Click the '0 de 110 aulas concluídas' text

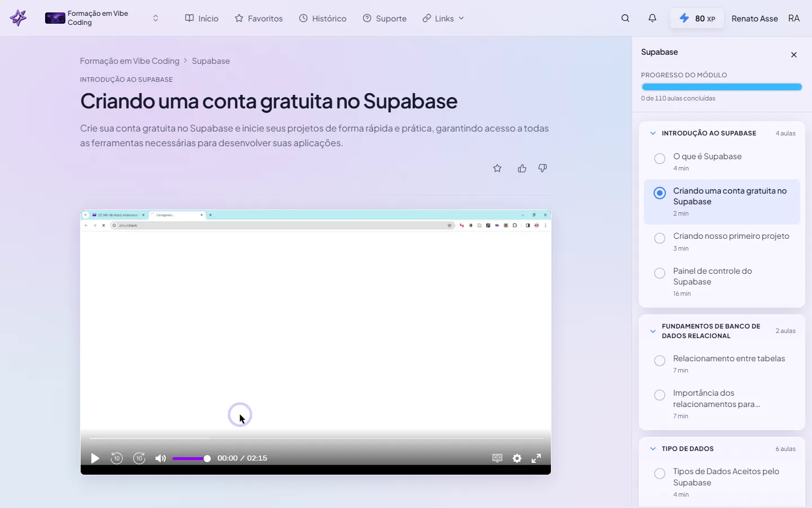tap(678, 98)
